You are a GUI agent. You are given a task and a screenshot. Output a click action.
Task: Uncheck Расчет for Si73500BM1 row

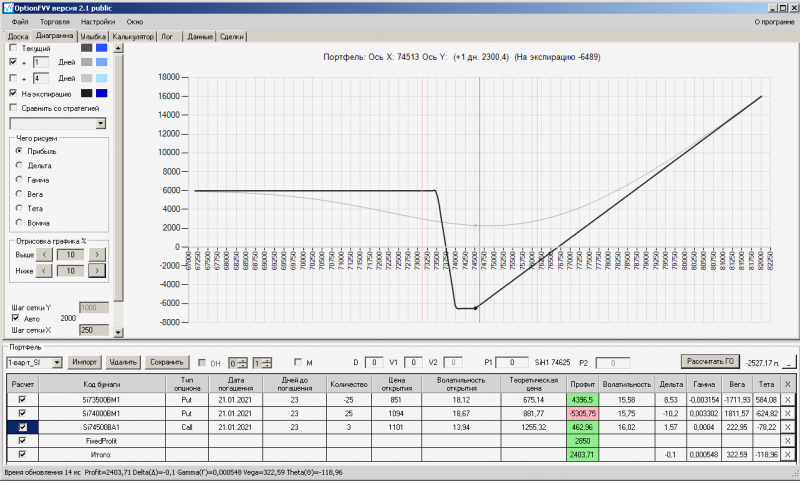[x=22, y=400]
